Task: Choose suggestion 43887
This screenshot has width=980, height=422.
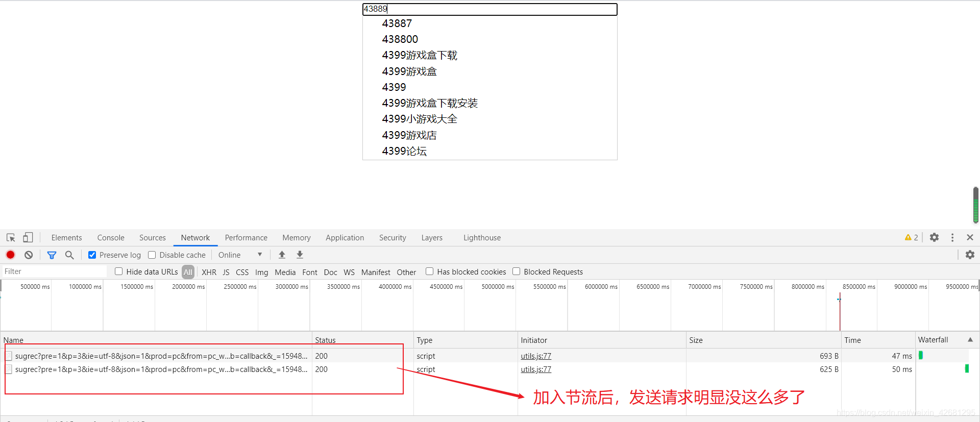Action: [397, 23]
